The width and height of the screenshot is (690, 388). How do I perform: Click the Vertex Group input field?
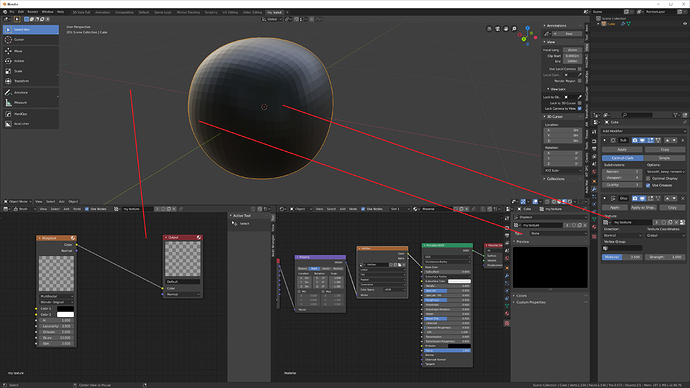[622, 248]
